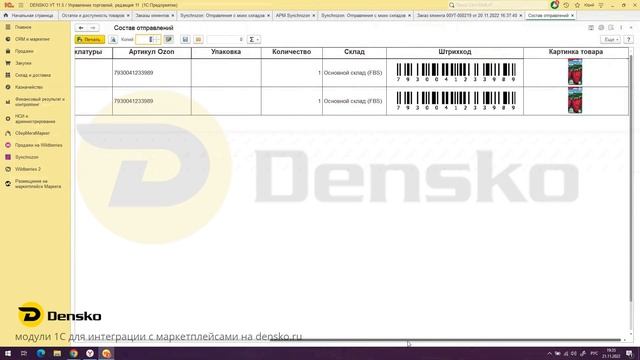Open Склад и доставка section
The height and width of the screenshot is (360, 640).
click(x=33, y=75)
